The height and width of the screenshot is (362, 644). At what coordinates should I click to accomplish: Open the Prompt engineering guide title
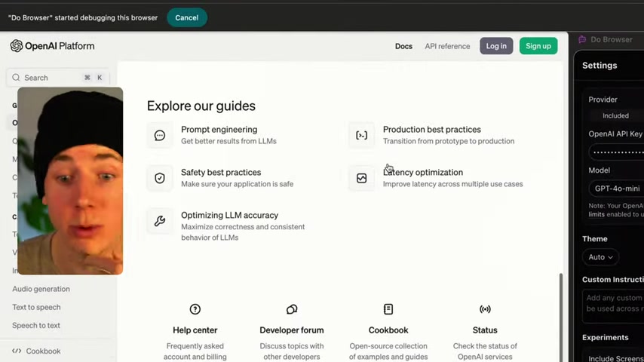click(x=219, y=130)
